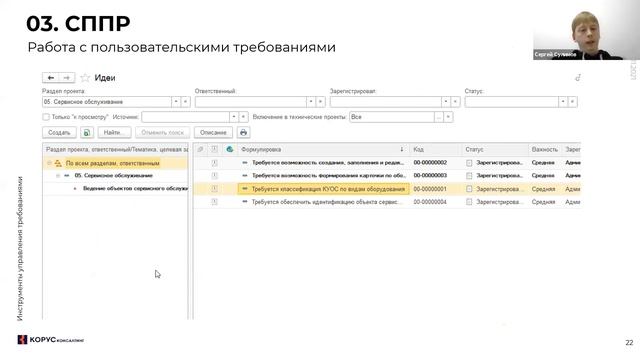The image size is (640, 360).
Task: Sort by the Код column header
Action: click(435, 149)
